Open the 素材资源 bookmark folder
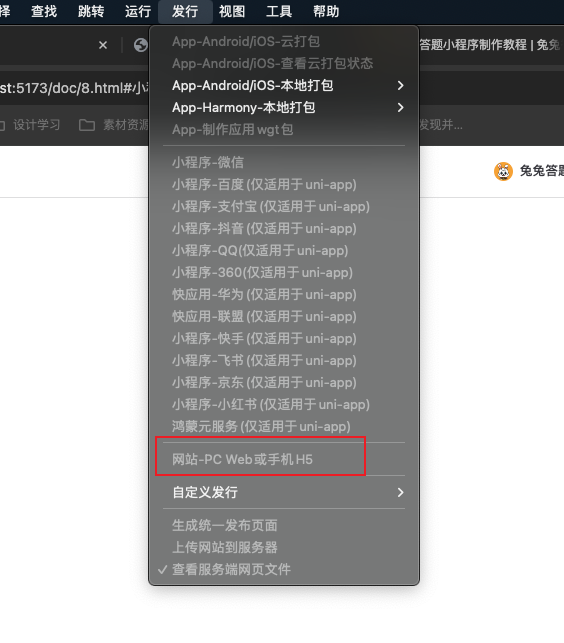Screen dimensions: 564x643 tap(114, 125)
